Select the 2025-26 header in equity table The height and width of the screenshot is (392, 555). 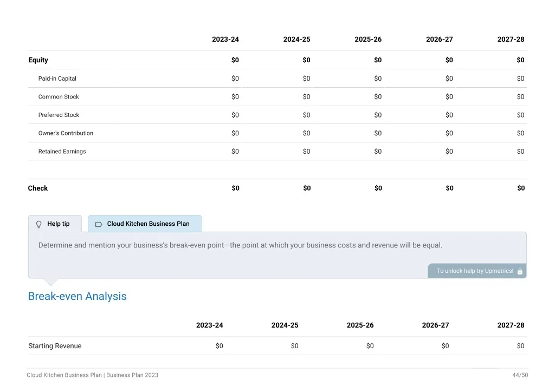point(368,39)
